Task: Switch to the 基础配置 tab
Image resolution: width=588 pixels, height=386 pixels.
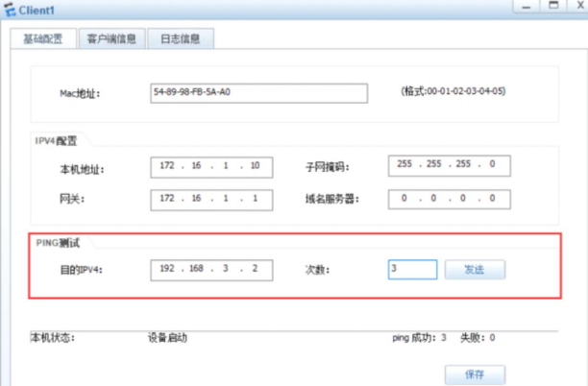Action: 43,38
